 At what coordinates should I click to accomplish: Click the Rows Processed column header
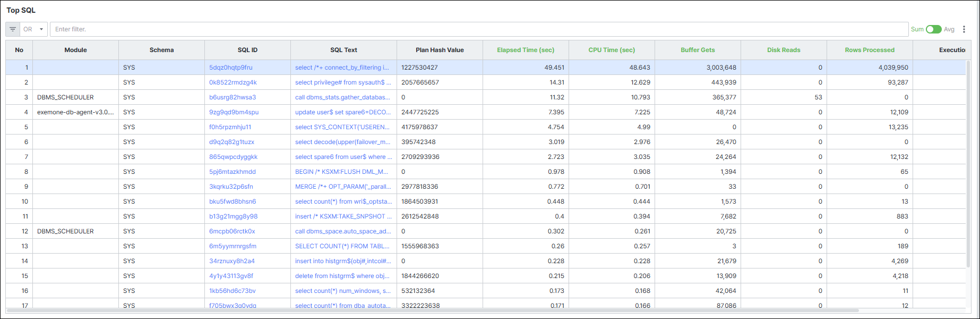(x=870, y=50)
